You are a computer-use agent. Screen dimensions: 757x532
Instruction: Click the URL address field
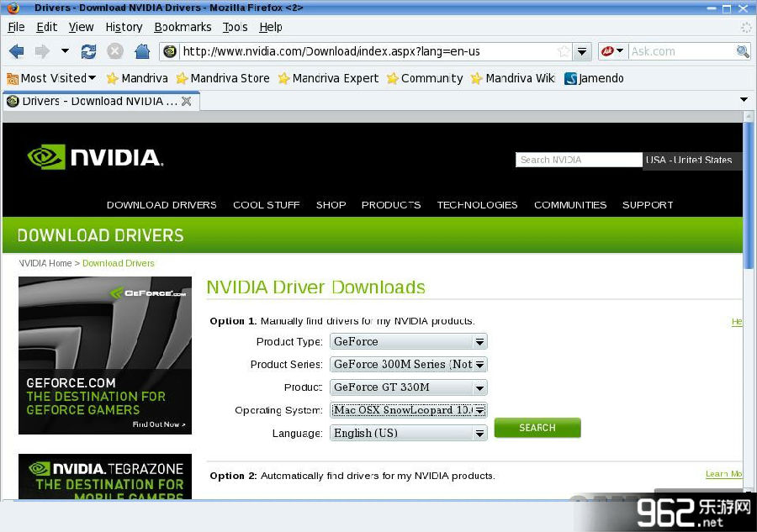click(367, 51)
